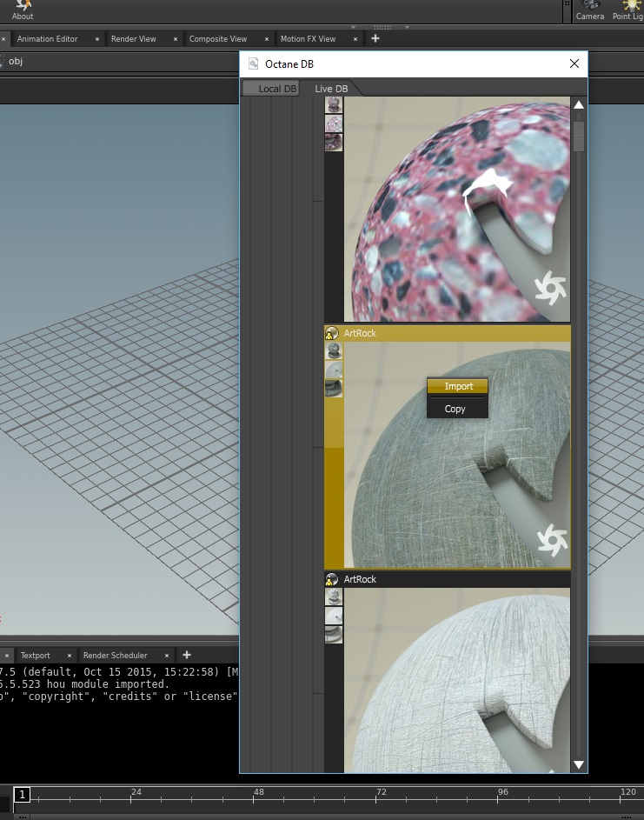644x820 pixels.
Task: Add a new pane tab beside Render Scheduler
Action: click(x=187, y=654)
